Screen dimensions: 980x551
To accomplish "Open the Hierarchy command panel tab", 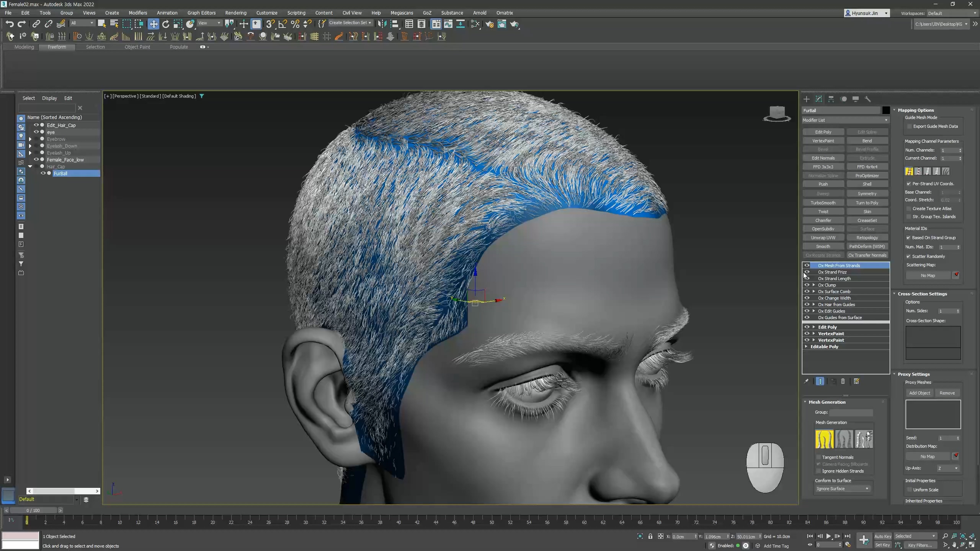I will 831,99.
